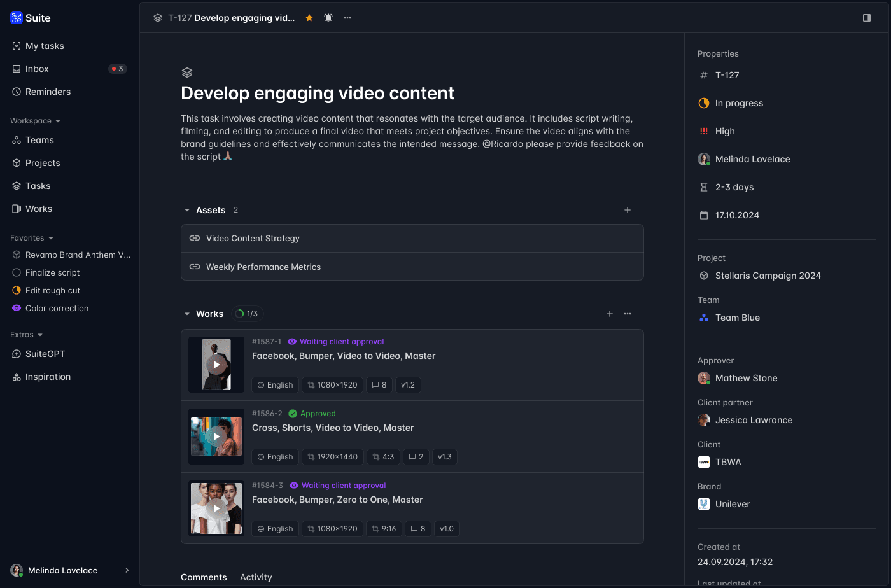Open Works section more options menu

tap(628, 314)
